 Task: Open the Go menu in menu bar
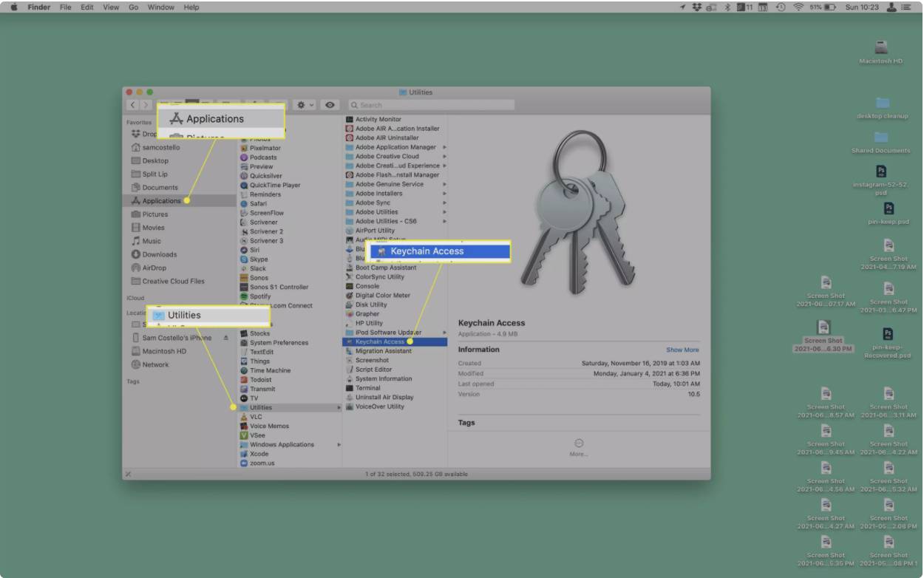tap(134, 7)
